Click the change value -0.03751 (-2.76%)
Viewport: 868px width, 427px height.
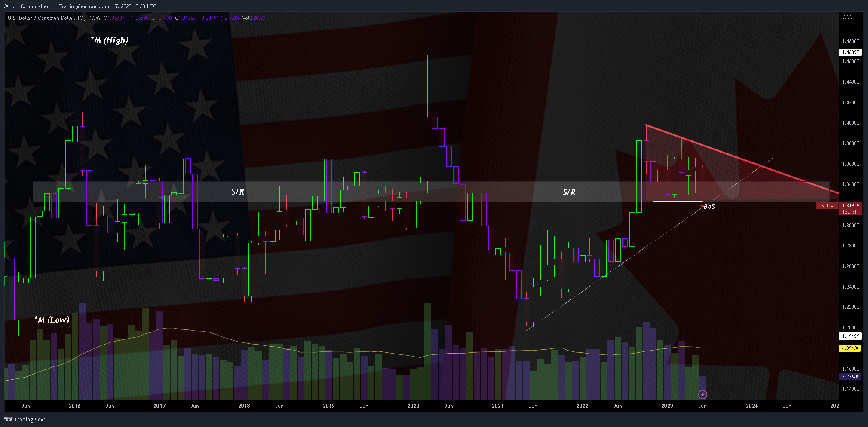click(219, 18)
